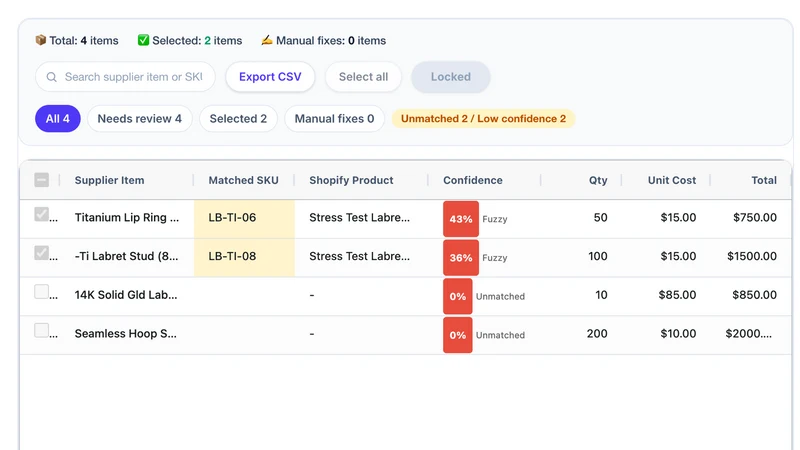This screenshot has height=450, width=800.
Task: Click the $10.00 unit cost cell
Action: click(x=678, y=334)
